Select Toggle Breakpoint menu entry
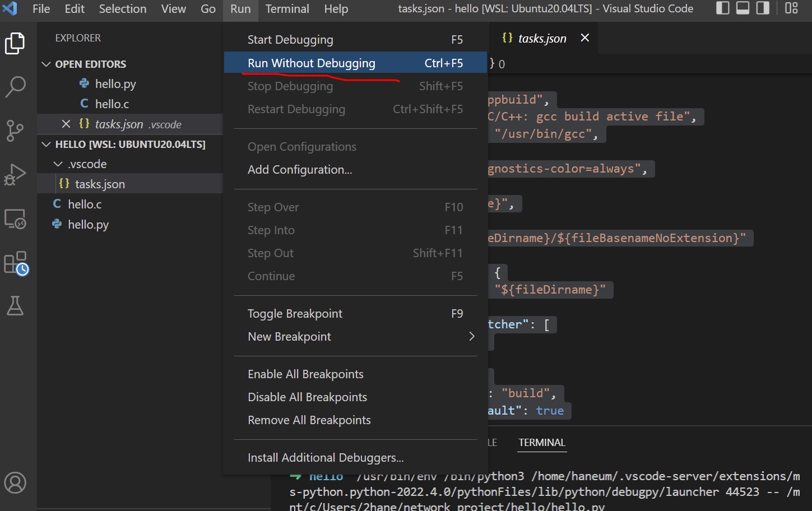 [x=355, y=314]
